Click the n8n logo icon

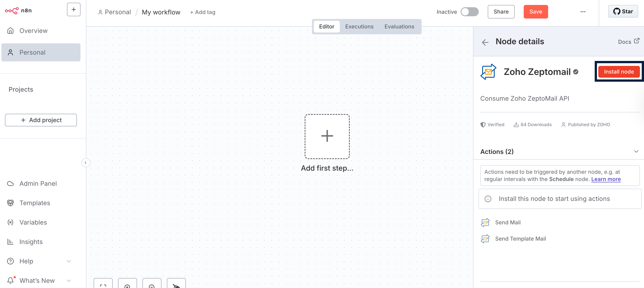click(x=12, y=10)
